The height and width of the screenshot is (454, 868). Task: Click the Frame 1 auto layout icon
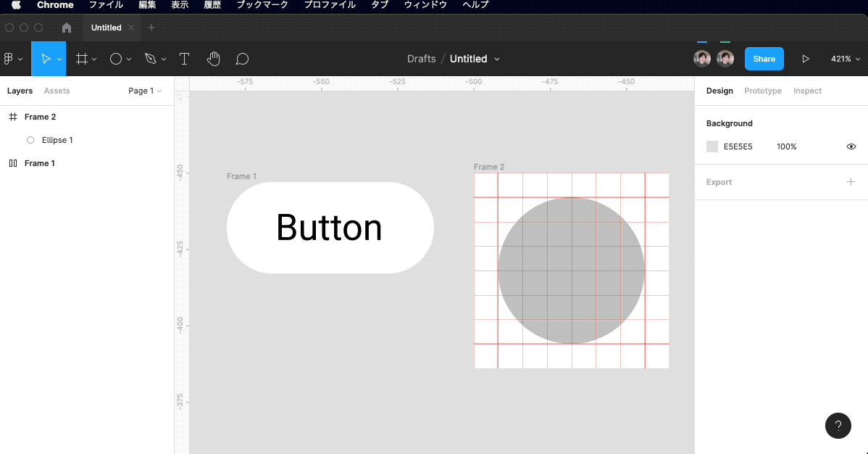tap(13, 163)
